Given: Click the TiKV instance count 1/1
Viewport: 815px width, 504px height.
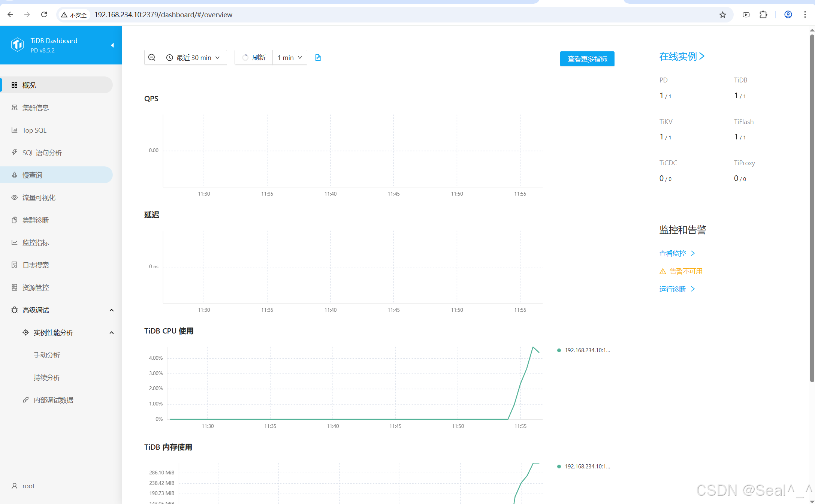Looking at the screenshot, I should pyautogui.click(x=665, y=137).
